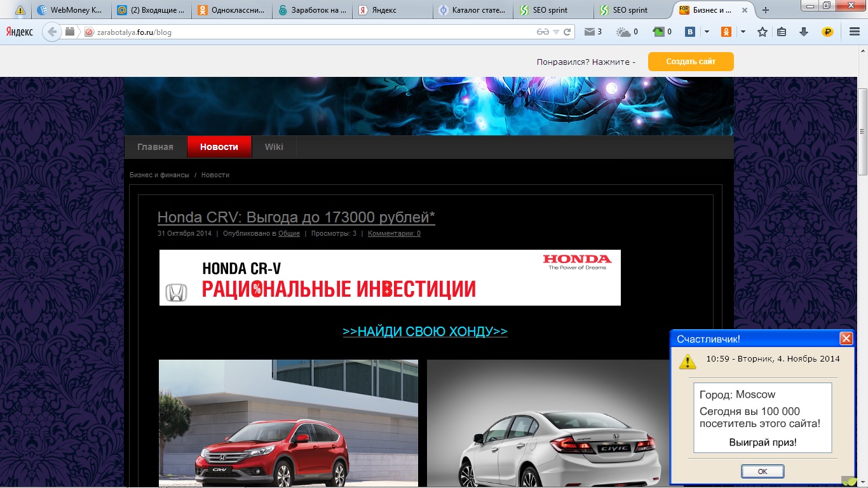Enable reader view glasses icon
Image resolution: width=868 pixels, height=488 pixels.
pos(542,32)
